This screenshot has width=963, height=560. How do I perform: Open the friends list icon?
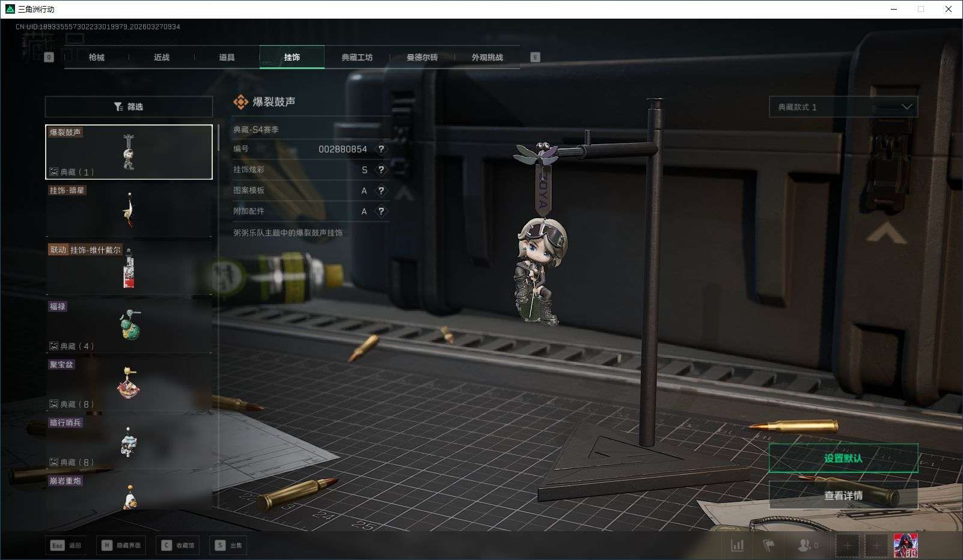click(804, 545)
